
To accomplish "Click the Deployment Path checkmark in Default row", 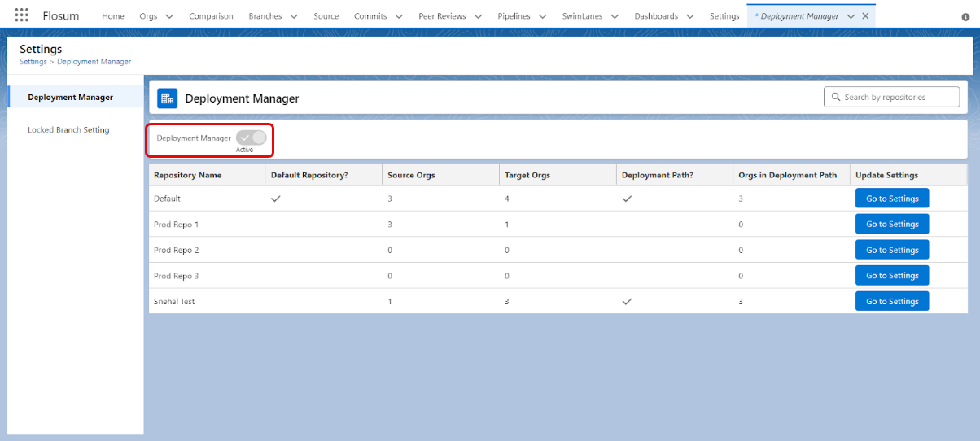I will click(627, 199).
